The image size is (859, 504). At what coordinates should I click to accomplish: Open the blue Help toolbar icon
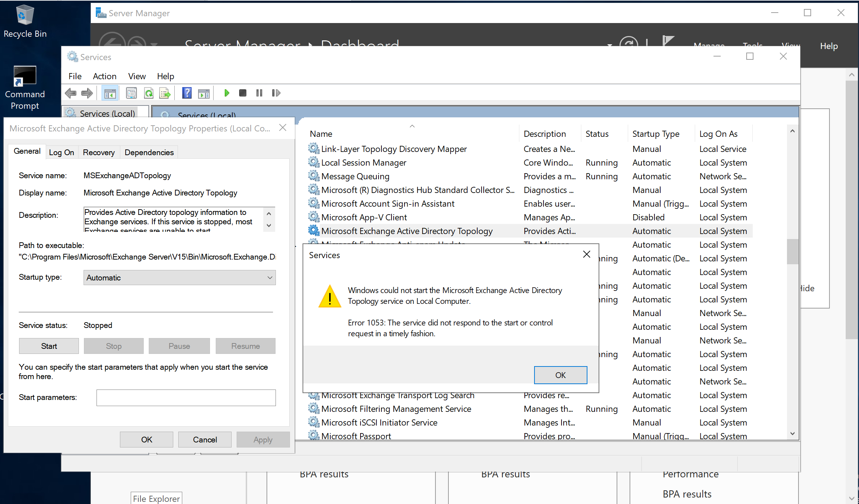click(x=187, y=93)
